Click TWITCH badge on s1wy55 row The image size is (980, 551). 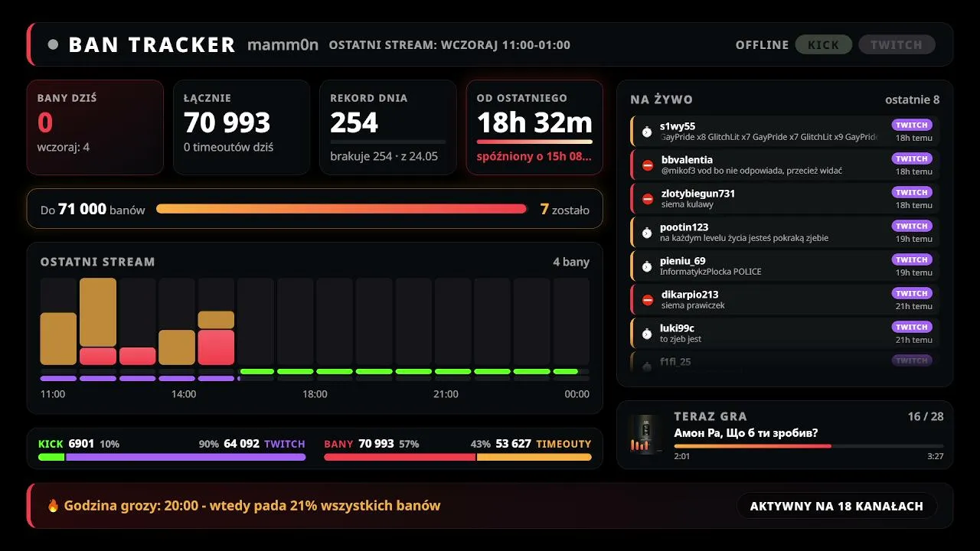(x=912, y=125)
